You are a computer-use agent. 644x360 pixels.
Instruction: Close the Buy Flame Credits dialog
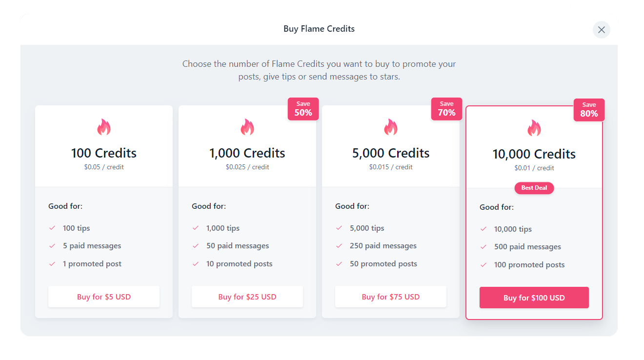601,30
